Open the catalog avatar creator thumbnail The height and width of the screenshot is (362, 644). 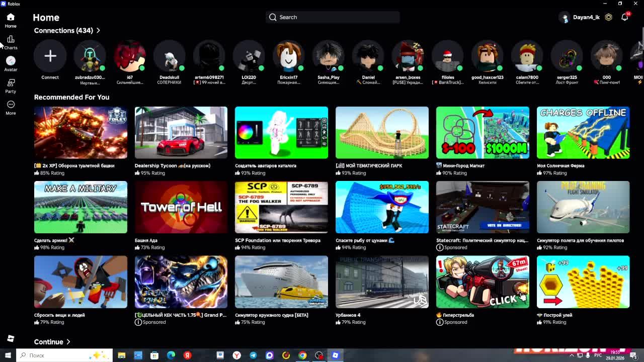pos(281,133)
